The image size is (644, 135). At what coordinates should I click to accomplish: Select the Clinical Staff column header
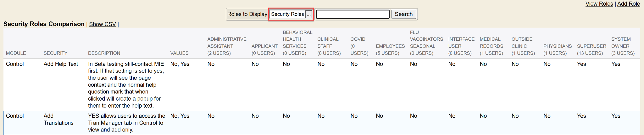tap(329, 46)
